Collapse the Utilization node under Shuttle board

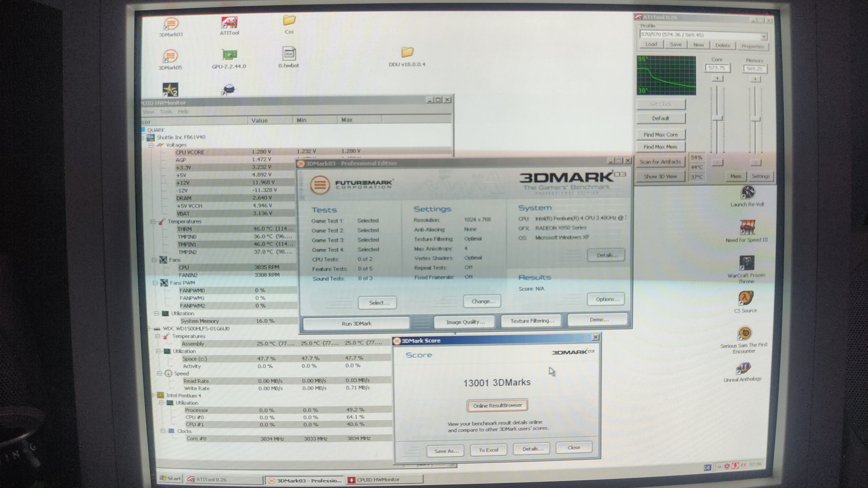[x=156, y=314]
